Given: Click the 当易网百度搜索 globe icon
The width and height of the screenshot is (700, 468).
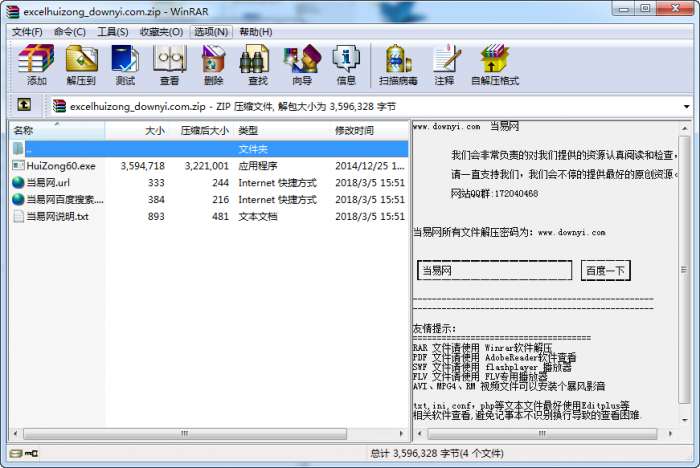Looking at the screenshot, I should coord(18,200).
